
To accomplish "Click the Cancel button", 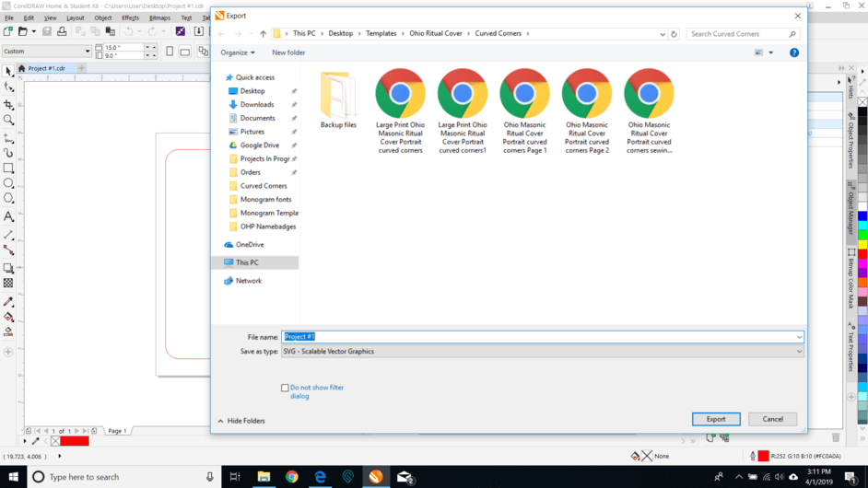I will [772, 419].
